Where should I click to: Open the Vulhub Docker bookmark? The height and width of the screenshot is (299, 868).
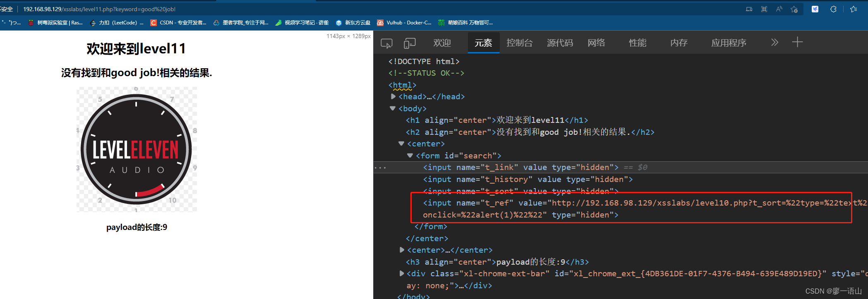coord(404,23)
